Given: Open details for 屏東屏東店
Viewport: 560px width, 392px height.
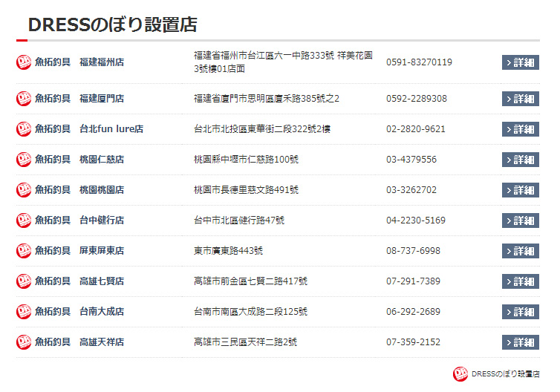Looking at the screenshot, I should (x=521, y=251).
